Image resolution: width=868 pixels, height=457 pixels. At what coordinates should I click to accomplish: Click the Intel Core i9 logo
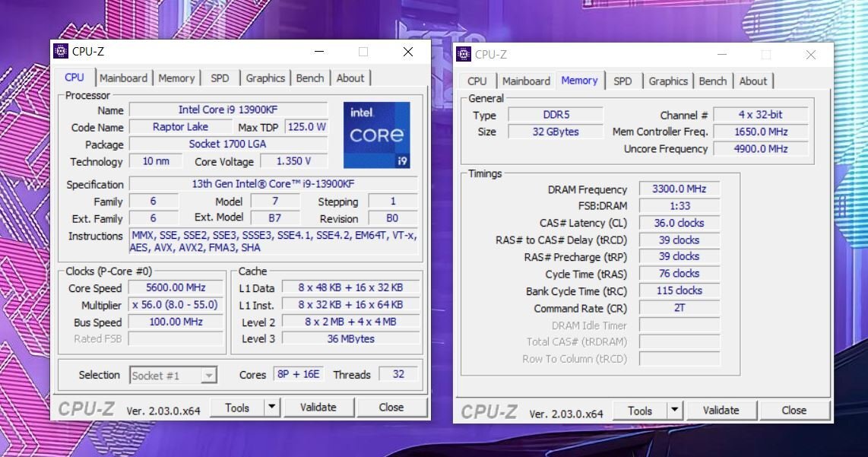click(x=376, y=135)
